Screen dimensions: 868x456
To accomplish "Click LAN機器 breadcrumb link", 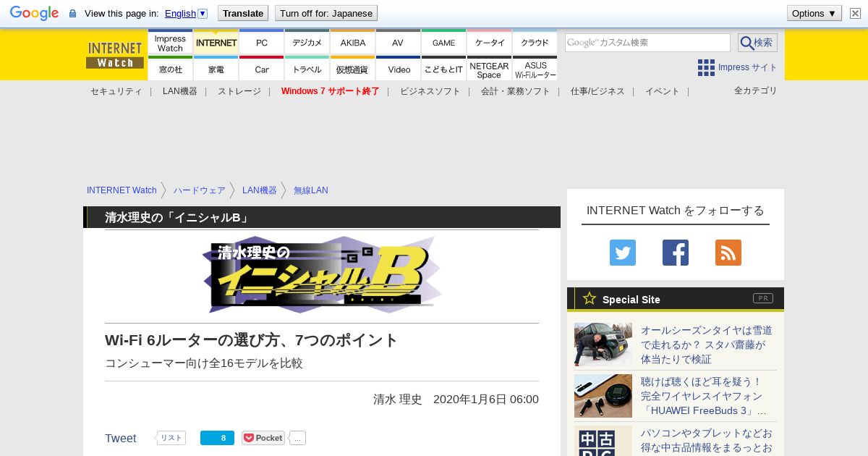I will [260, 190].
